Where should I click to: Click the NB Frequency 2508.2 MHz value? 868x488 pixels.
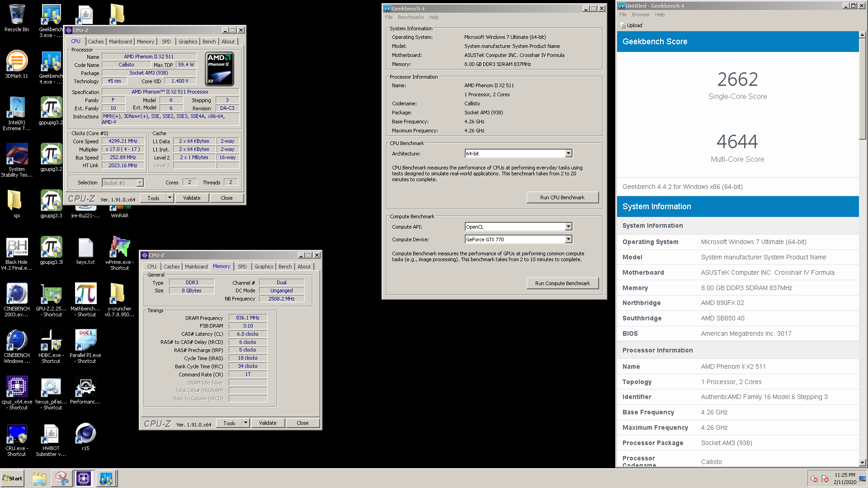(282, 299)
